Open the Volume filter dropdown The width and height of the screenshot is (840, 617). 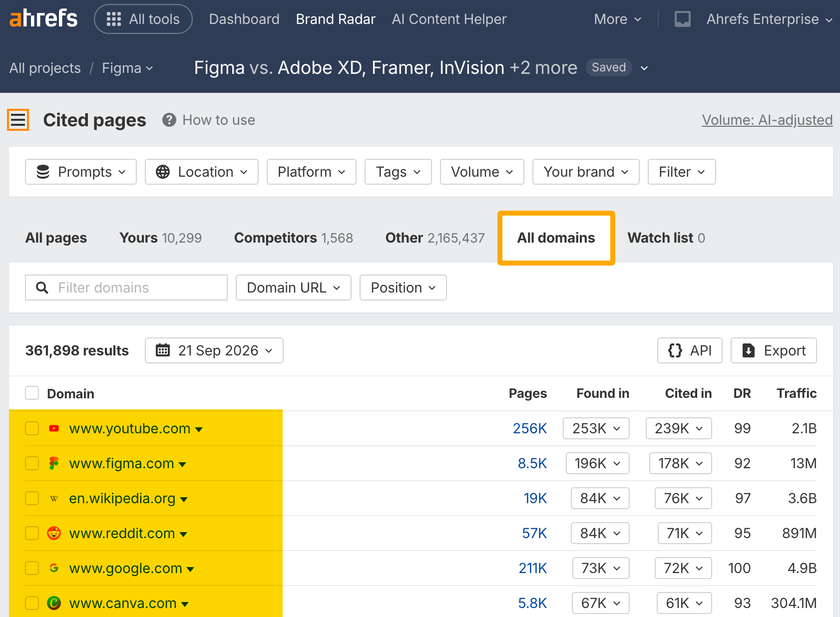[x=482, y=172]
